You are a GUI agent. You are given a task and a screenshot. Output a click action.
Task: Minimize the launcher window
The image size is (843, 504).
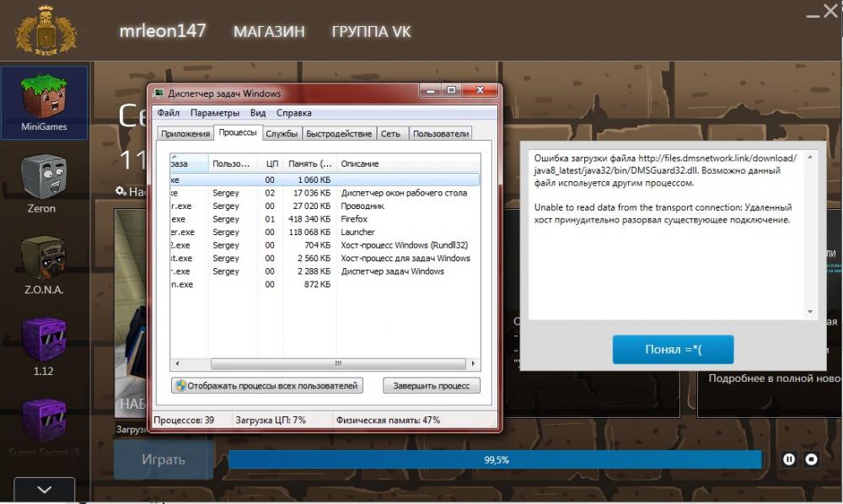pyautogui.click(x=813, y=14)
